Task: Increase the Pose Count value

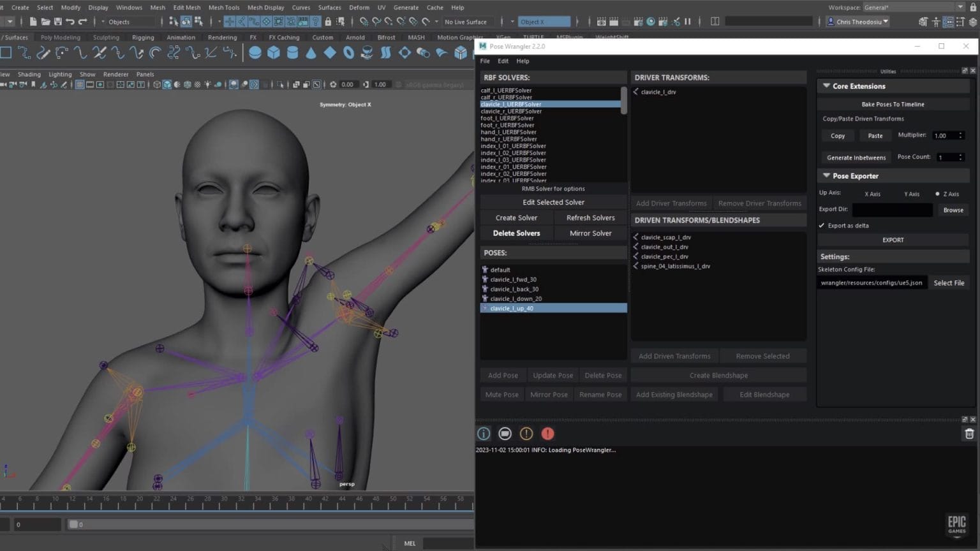Action: [960, 154]
